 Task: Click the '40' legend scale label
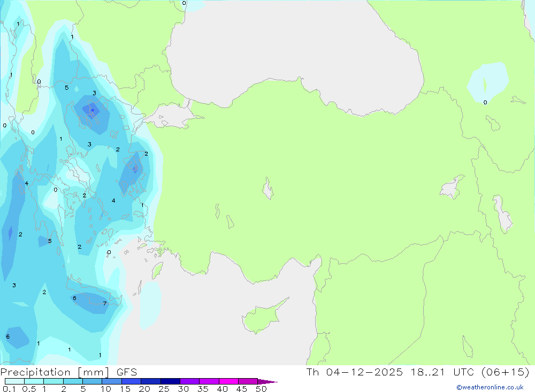point(222,389)
